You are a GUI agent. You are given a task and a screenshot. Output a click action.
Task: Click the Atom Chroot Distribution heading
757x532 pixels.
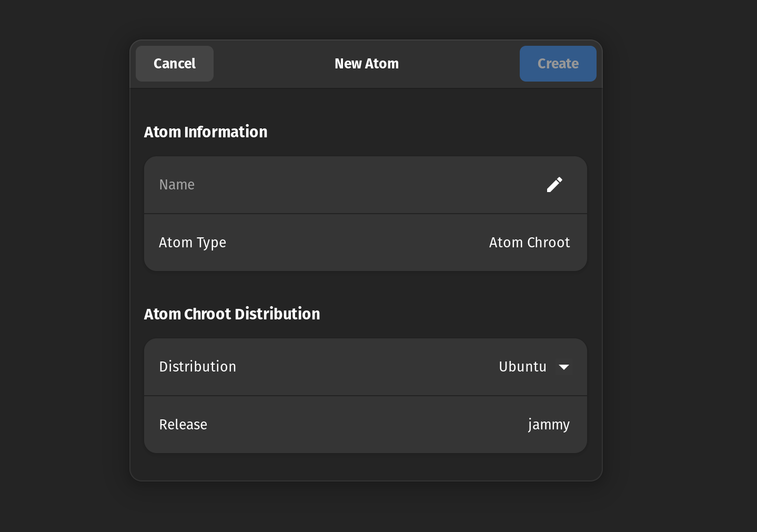coord(232,314)
